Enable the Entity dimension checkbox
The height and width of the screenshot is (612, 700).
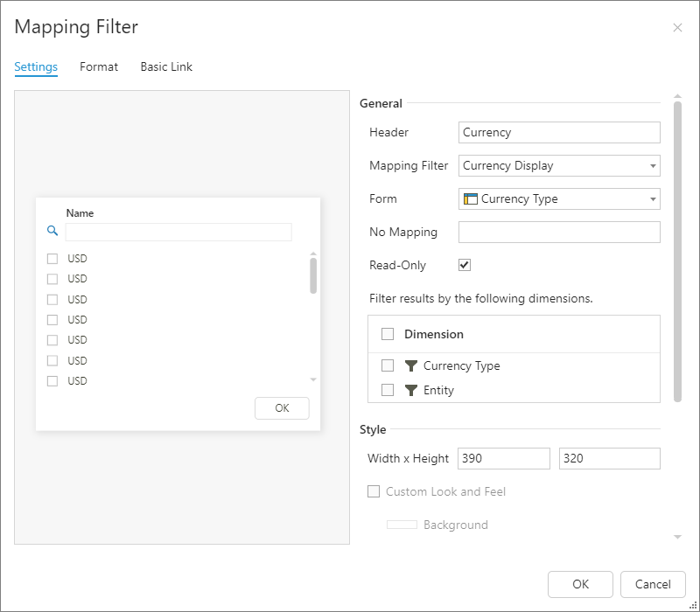click(388, 391)
